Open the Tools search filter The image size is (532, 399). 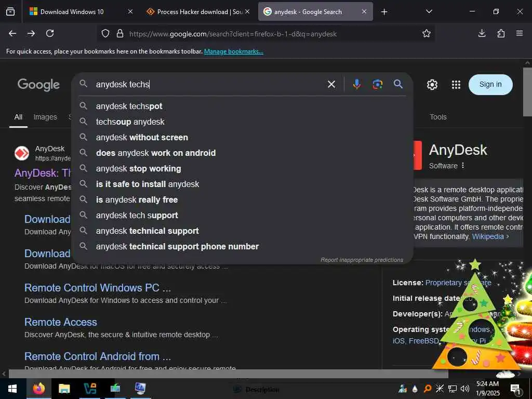(438, 117)
